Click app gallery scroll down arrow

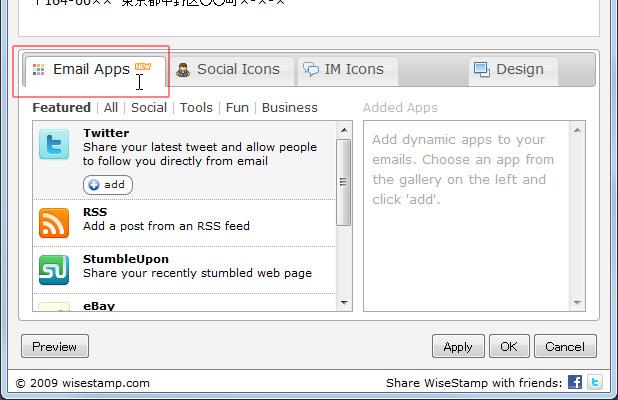tap(344, 303)
